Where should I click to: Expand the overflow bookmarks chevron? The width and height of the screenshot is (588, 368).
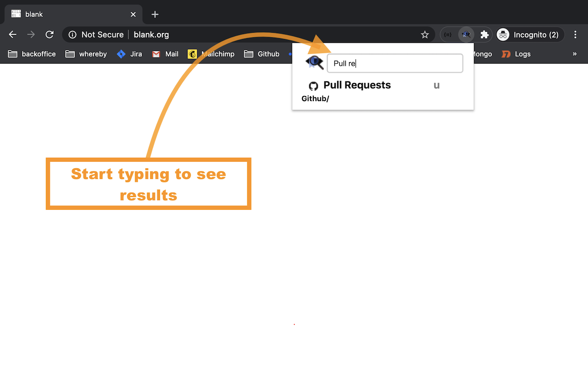pyautogui.click(x=575, y=54)
